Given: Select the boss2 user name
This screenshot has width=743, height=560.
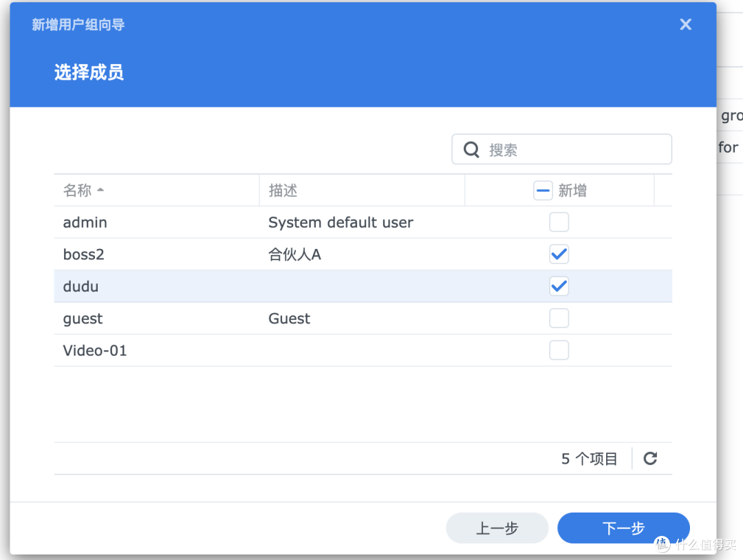Looking at the screenshot, I should pos(83,255).
